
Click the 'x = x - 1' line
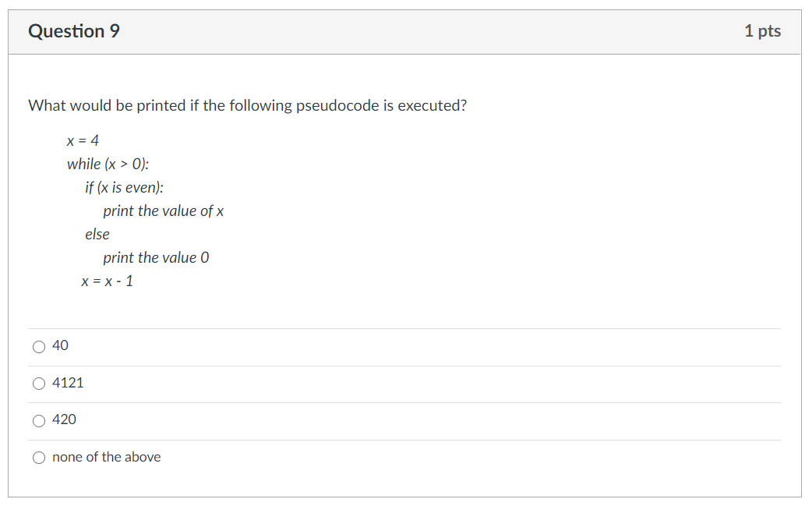tap(108, 281)
